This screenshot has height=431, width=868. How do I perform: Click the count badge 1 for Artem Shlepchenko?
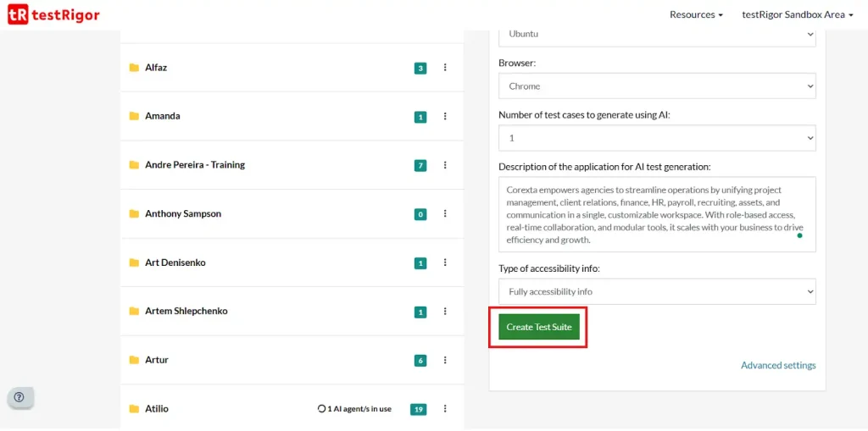click(420, 312)
